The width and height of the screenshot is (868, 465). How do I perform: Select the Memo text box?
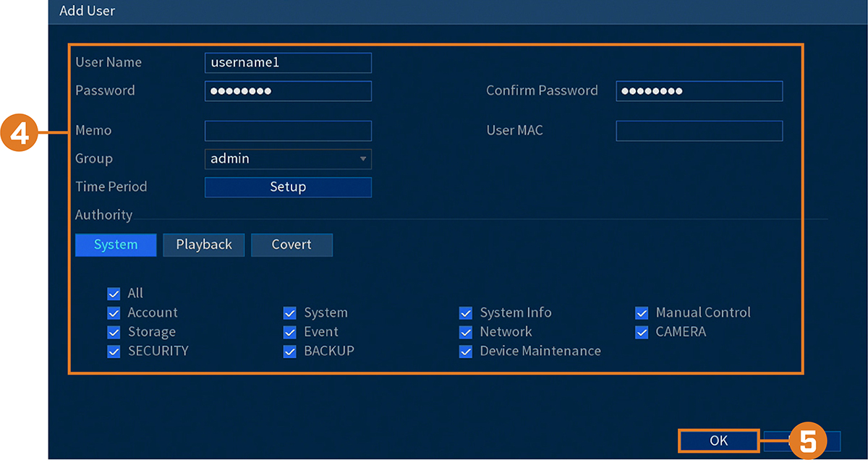pos(288,131)
